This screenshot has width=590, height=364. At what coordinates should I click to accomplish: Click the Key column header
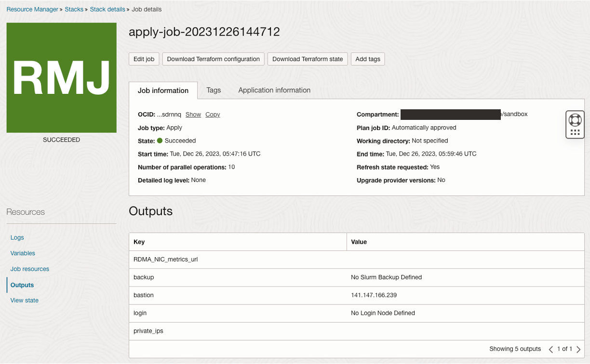pos(238,242)
